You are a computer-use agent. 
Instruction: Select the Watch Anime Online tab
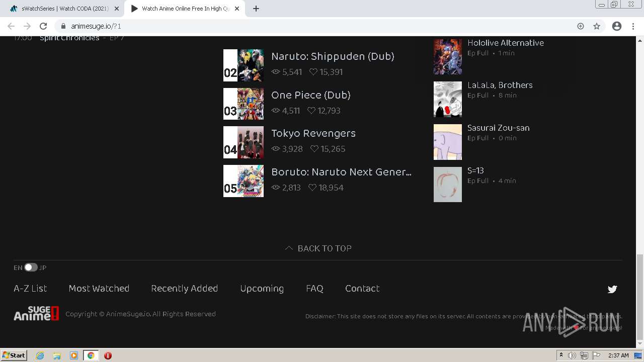point(185,9)
